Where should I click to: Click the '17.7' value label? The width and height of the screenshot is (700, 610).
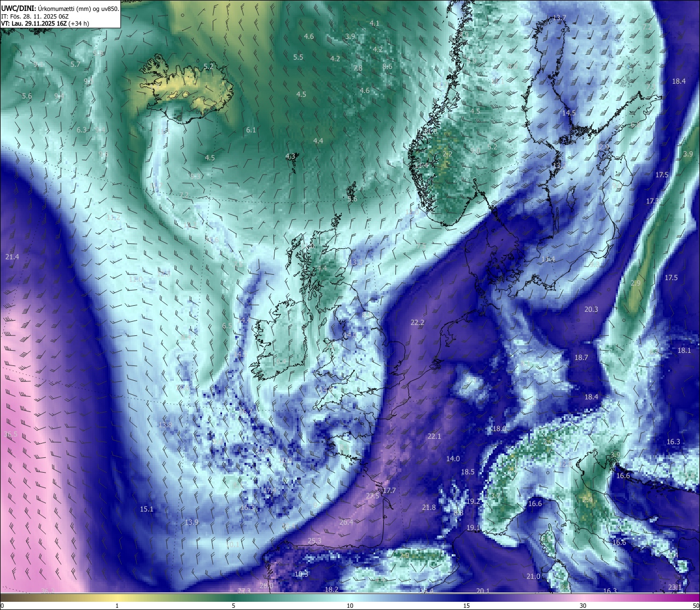coord(389,491)
